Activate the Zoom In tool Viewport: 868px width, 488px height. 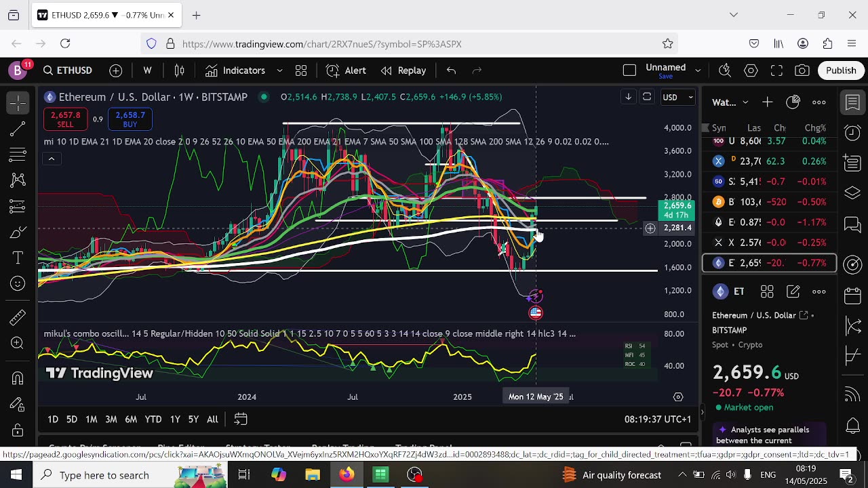(18, 343)
